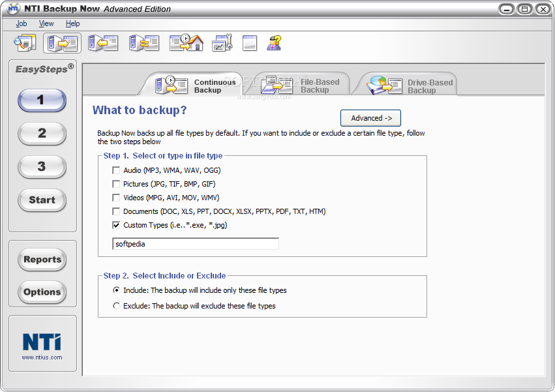Open the Options button

42,292
